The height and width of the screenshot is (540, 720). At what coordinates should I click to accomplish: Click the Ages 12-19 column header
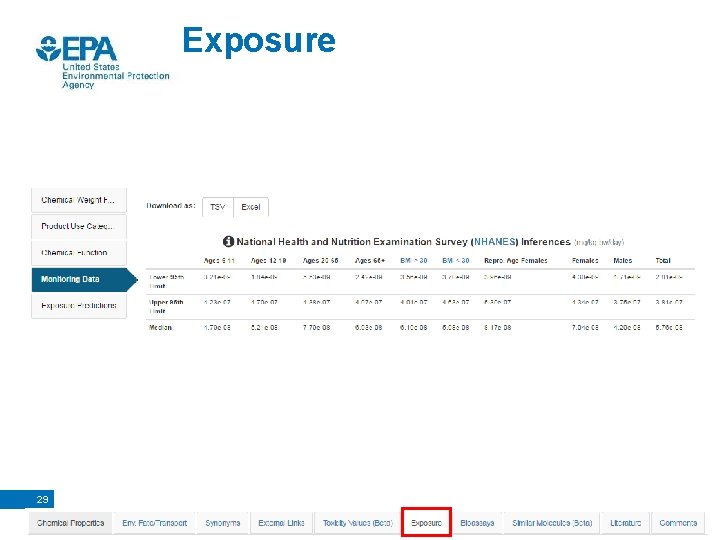point(268,260)
